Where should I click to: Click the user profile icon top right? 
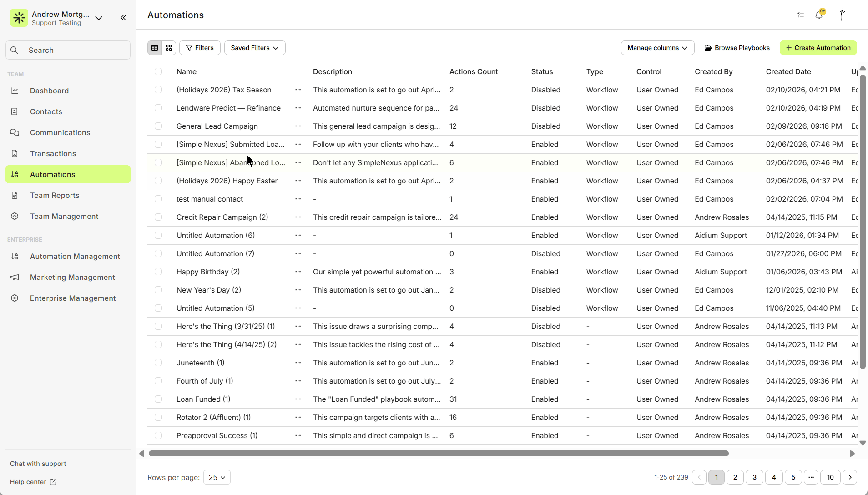pos(842,15)
